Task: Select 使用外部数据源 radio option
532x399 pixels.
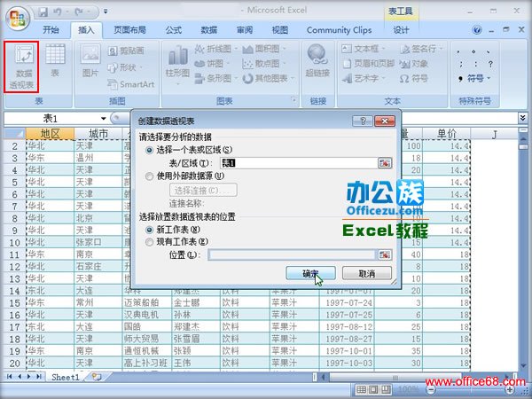Action: (x=149, y=176)
